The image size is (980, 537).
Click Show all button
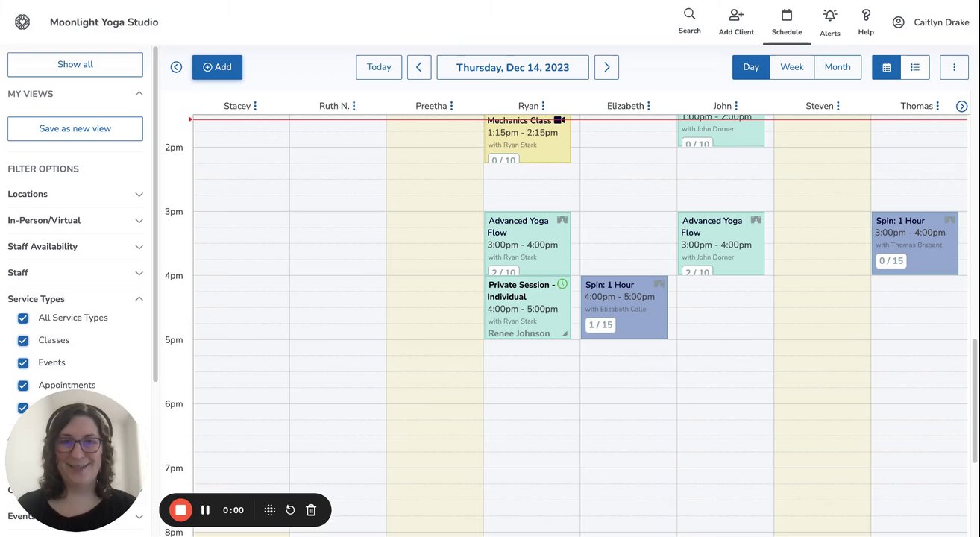point(75,64)
